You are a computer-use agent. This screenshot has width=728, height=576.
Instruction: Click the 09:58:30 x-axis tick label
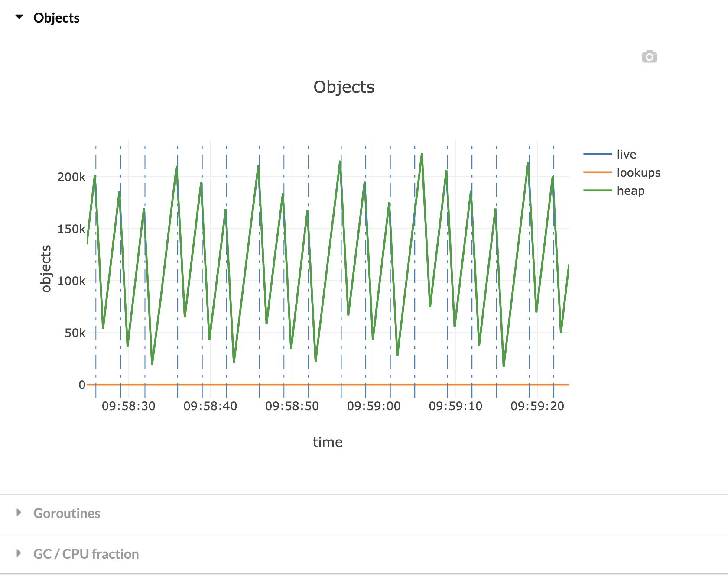(128, 406)
